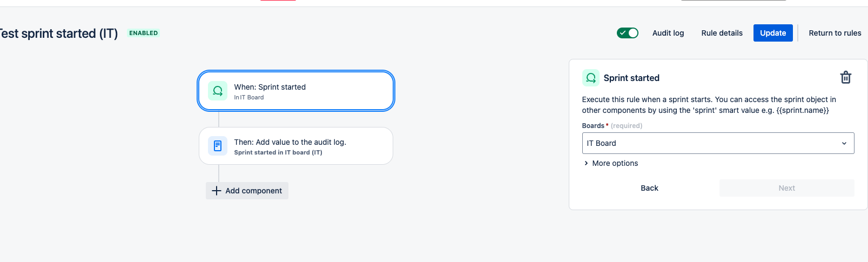
Task: Click the ENABLED status badge
Action: pyautogui.click(x=144, y=33)
